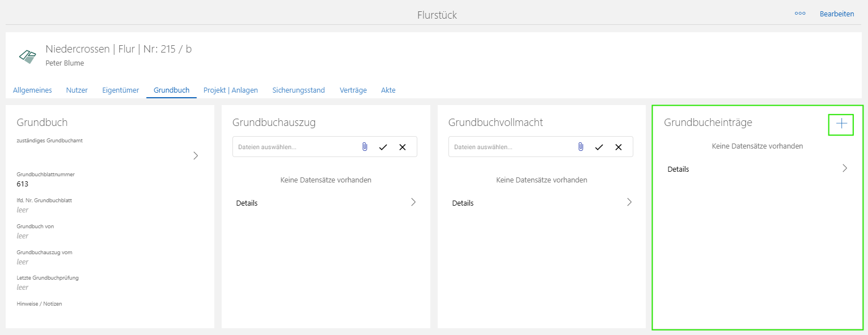Click leer value under lfd. Nr. Grundbuchblatt
Image resolution: width=868 pixels, height=335 pixels.
23,210
